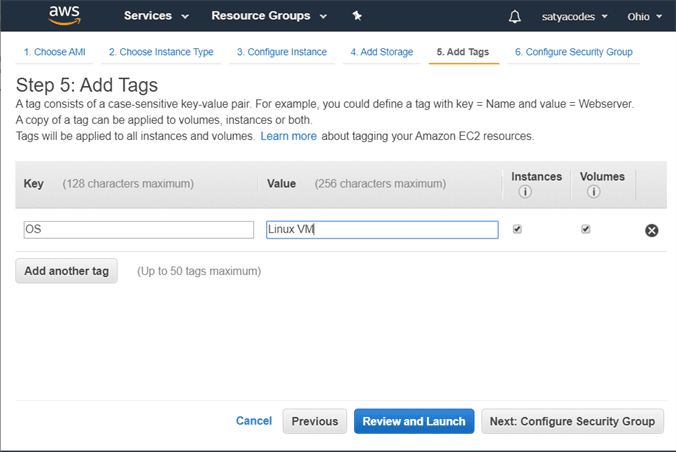The image size is (676, 452).
Task: Switch to 4. Add Storage tab
Action: 381,52
